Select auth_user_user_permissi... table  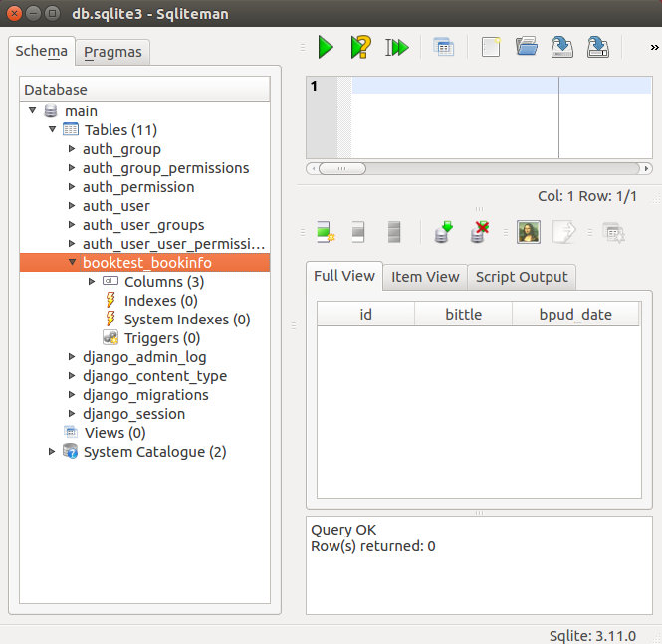(173, 244)
